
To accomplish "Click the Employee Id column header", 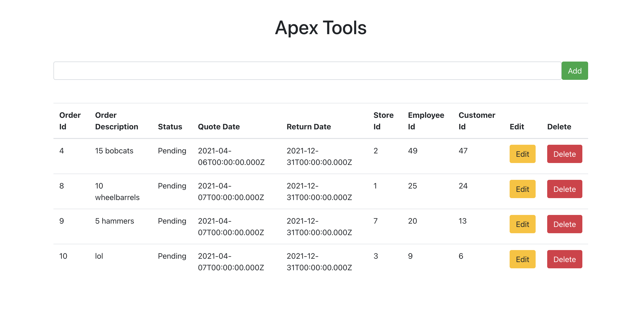I will point(426,121).
